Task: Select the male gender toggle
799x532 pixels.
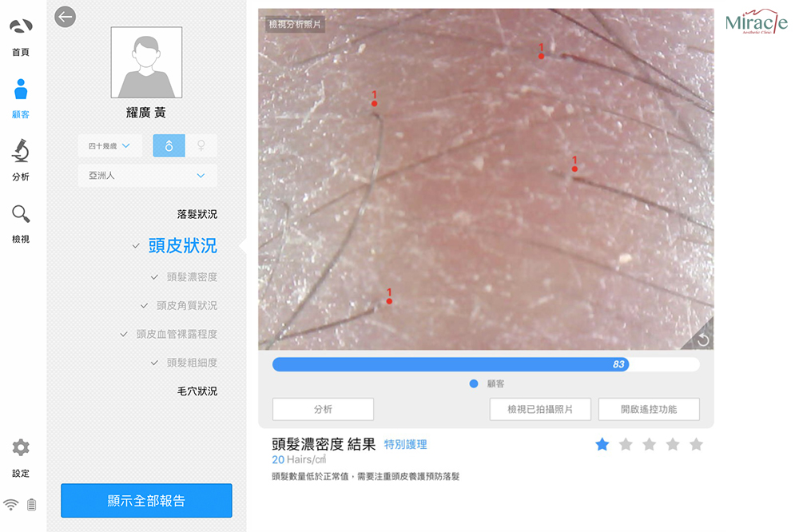Action: [169, 145]
